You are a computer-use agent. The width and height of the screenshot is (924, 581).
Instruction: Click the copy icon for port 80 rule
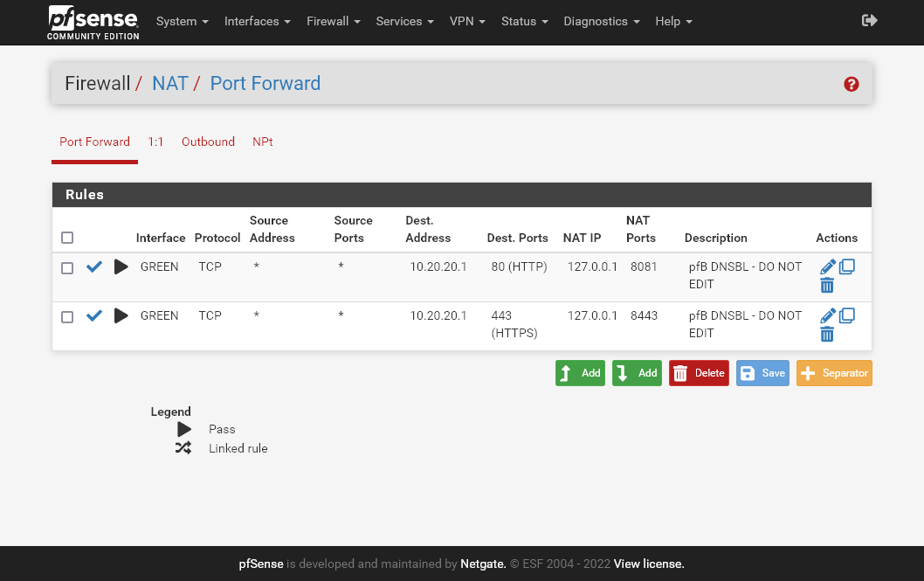[x=846, y=266]
